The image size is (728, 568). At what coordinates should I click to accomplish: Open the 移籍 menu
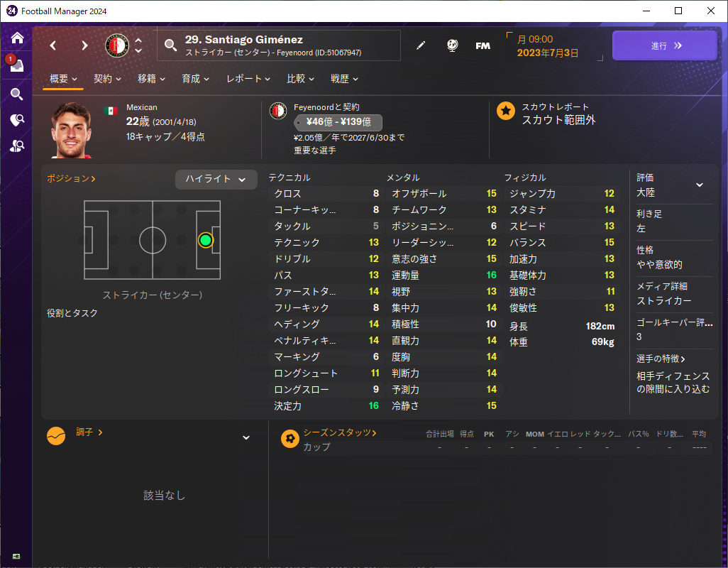tap(151, 79)
